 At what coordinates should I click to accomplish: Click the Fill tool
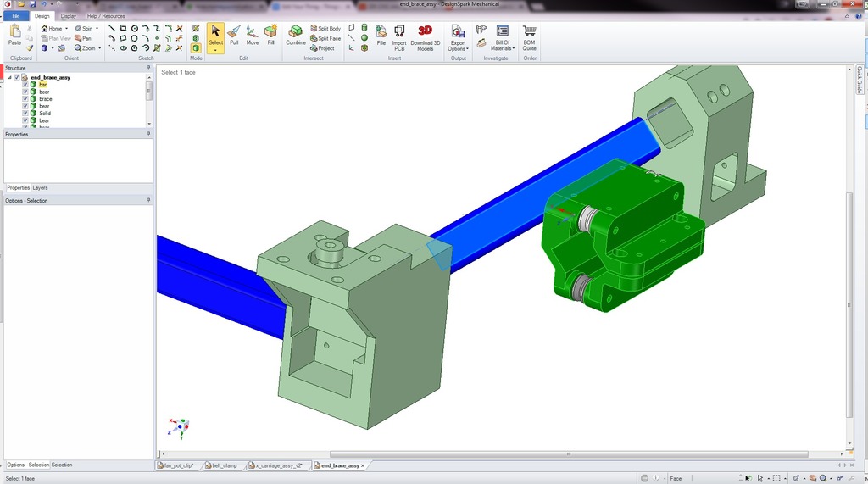270,35
